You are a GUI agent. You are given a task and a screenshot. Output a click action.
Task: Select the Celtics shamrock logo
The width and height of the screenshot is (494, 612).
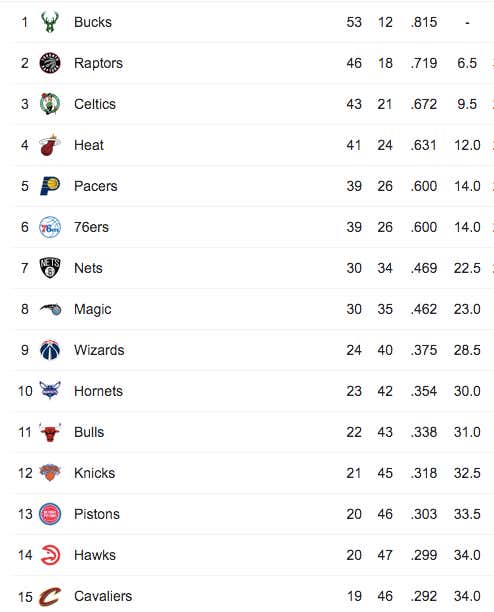click(50, 104)
